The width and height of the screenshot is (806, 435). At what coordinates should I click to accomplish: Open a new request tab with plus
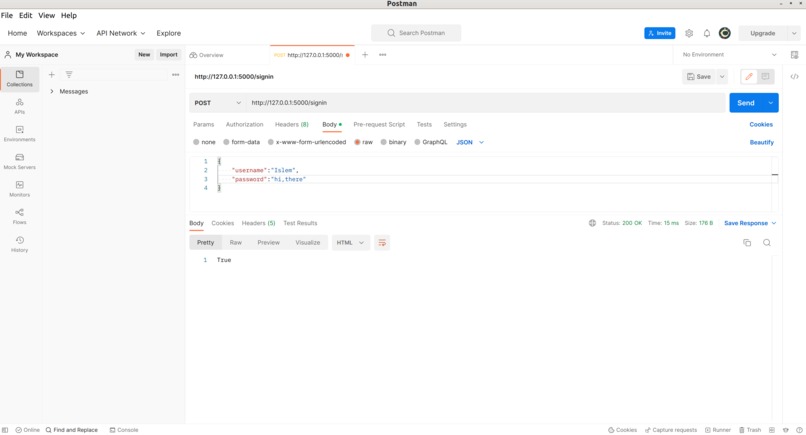pos(365,55)
